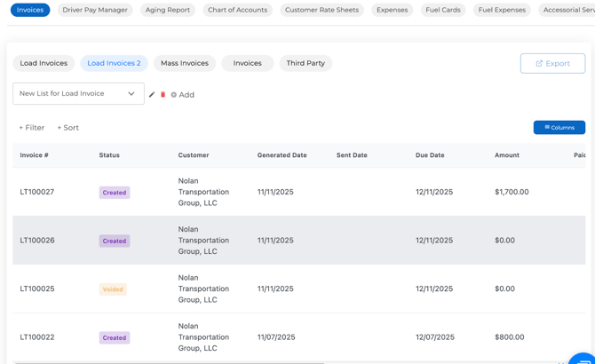The width and height of the screenshot is (595, 364).
Task: Open the blue chat widget icon
Action: [x=583, y=359]
